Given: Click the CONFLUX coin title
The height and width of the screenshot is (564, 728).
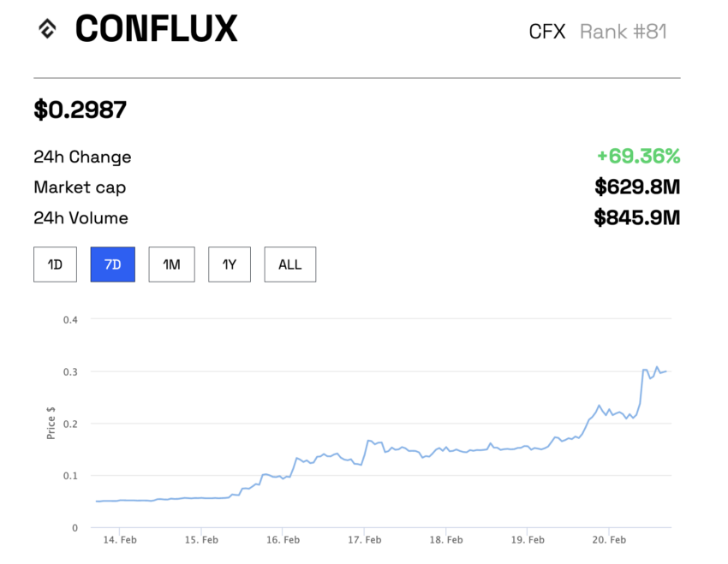Looking at the screenshot, I should (x=156, y=29).
